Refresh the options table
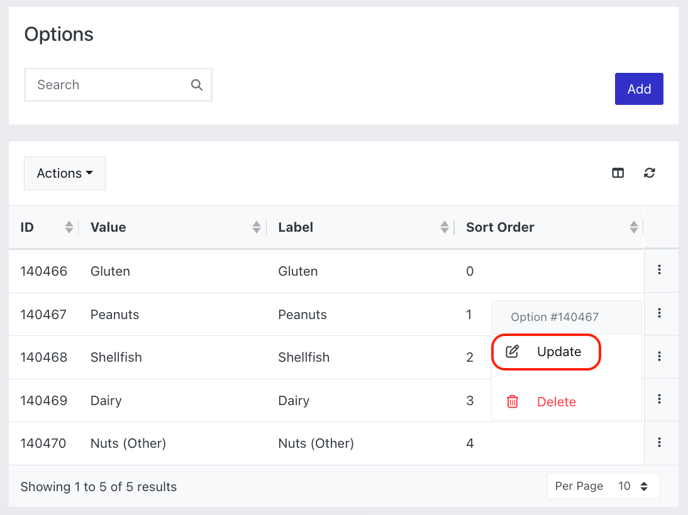The image size is (688, 515). tap(649, 173)
